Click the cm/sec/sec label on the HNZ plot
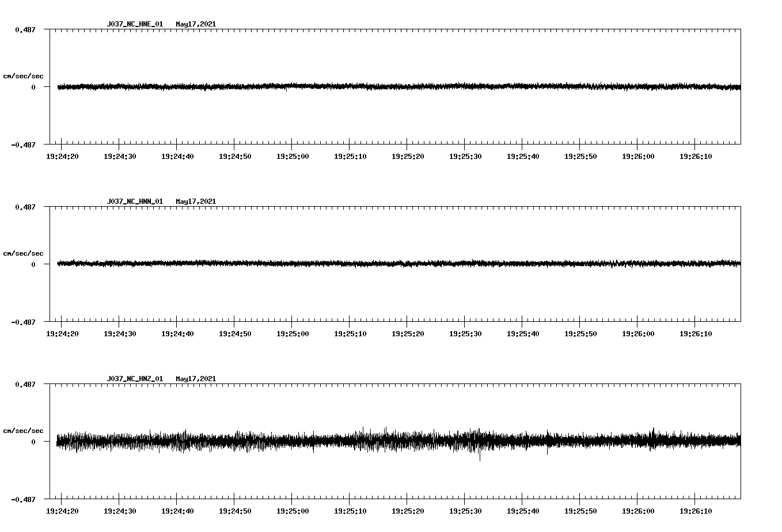This screenshot has width=782, height=532. [x=24, y=430]
